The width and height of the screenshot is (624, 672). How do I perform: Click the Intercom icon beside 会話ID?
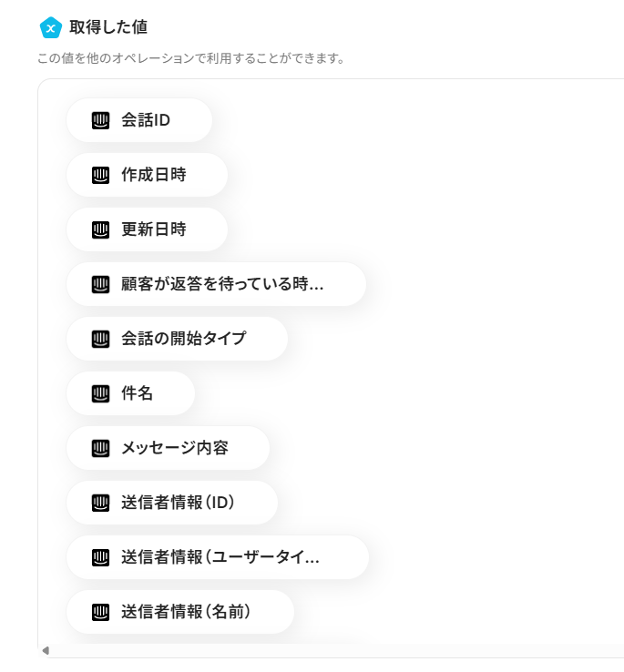[x=100, y=120]
